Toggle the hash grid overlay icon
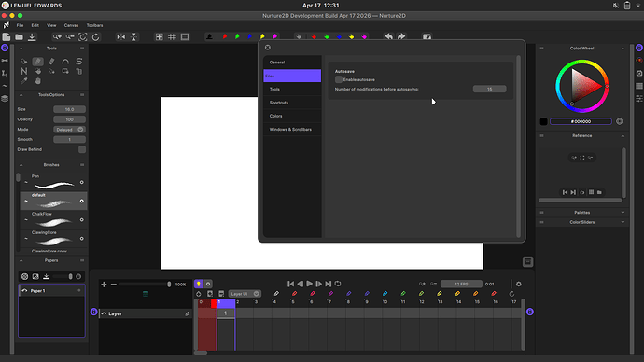Image resolution: width=644 pixels, height=362 pixels. (x=172, y=37)
